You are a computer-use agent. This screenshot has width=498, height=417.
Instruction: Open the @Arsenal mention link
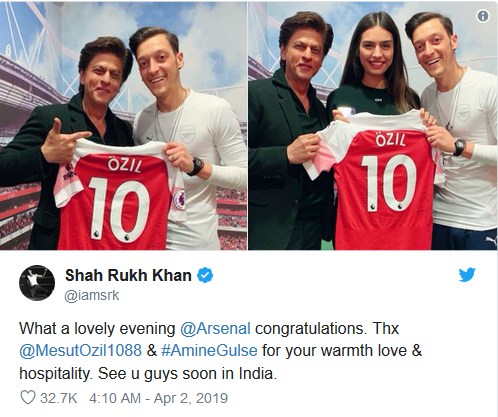[215, 328]
